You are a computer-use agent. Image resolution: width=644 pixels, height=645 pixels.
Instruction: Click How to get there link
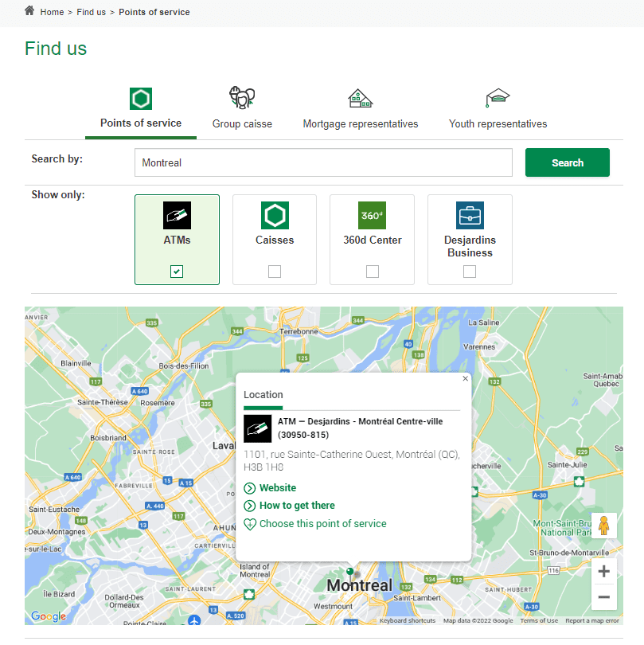pos(297,506)
